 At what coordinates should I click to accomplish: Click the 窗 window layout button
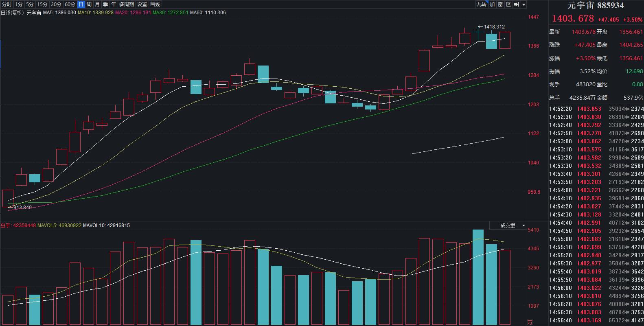[x=500, y=4]
